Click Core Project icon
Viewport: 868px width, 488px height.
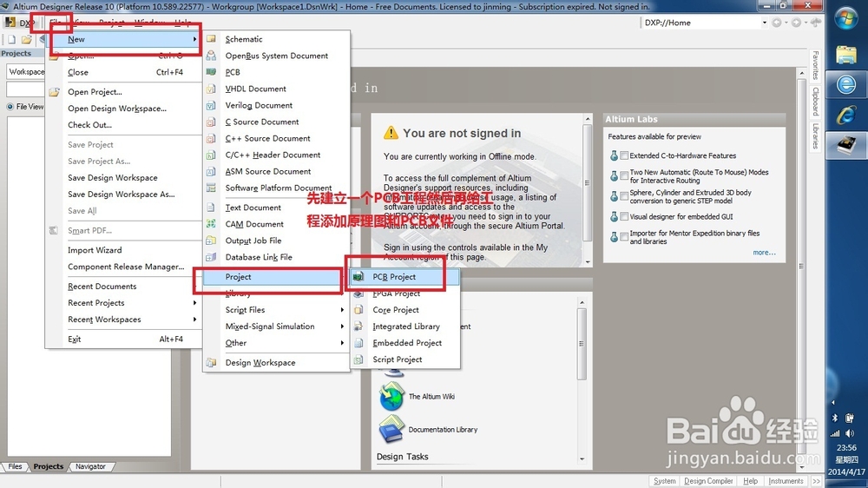pos(358,310)
